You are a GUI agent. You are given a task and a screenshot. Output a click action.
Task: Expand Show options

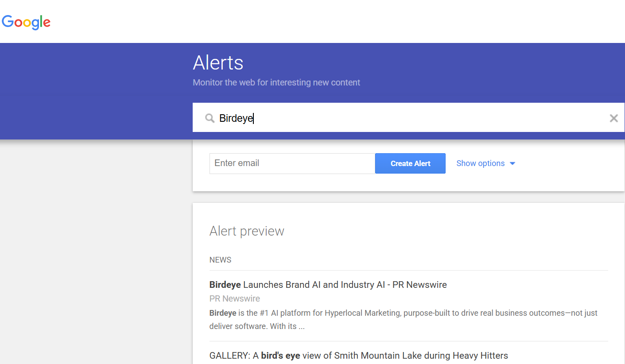pos(486,163)
